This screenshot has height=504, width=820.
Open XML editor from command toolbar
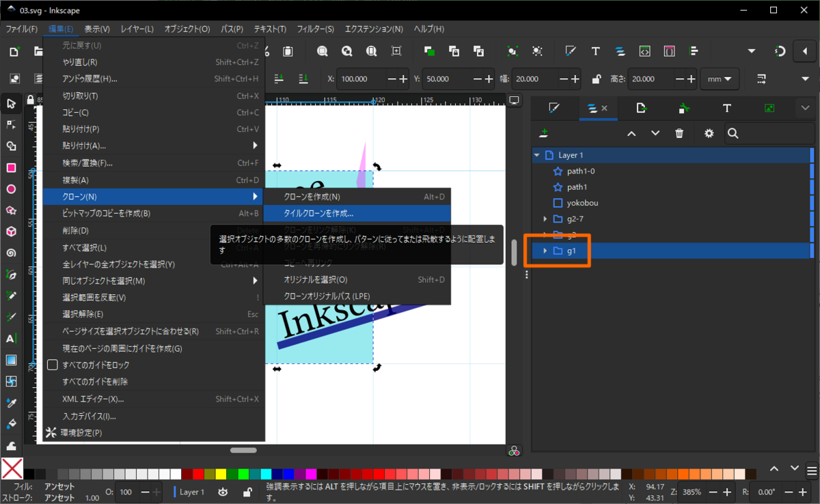pos(644,51)
